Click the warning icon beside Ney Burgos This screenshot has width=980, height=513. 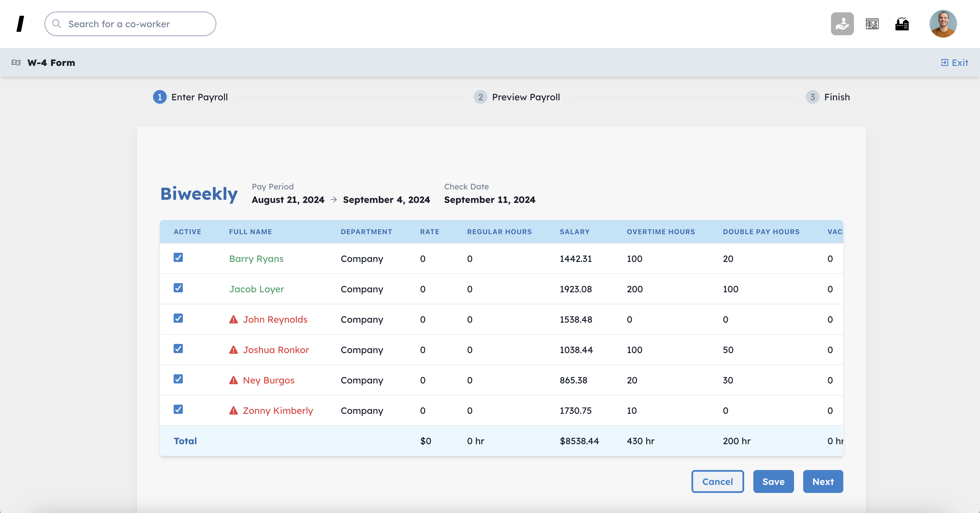(x=233, y=380)
